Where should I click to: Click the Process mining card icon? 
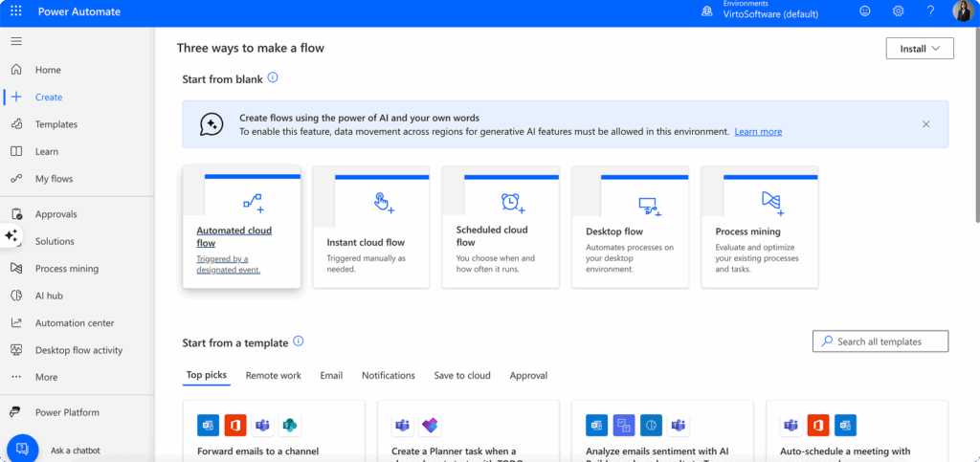point(772,202)
